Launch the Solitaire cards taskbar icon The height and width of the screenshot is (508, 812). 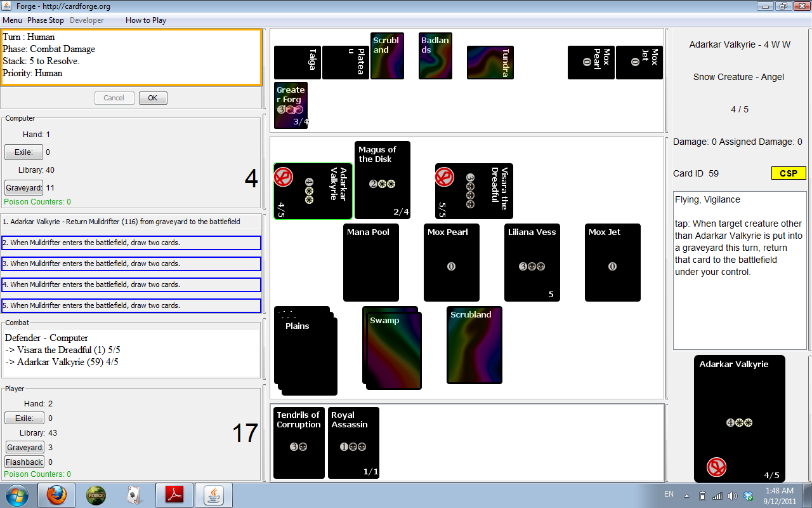(x=134, y=495)
